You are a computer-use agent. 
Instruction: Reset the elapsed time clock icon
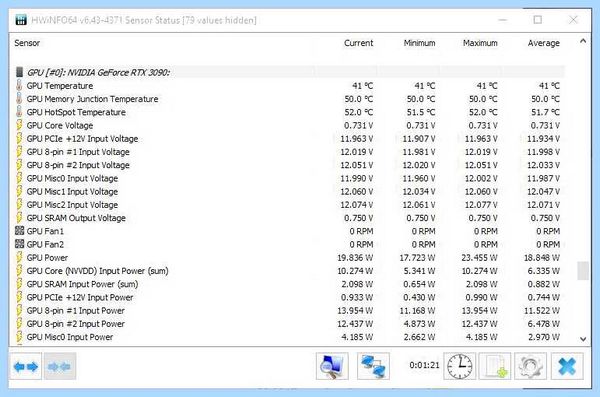(460, 366)
